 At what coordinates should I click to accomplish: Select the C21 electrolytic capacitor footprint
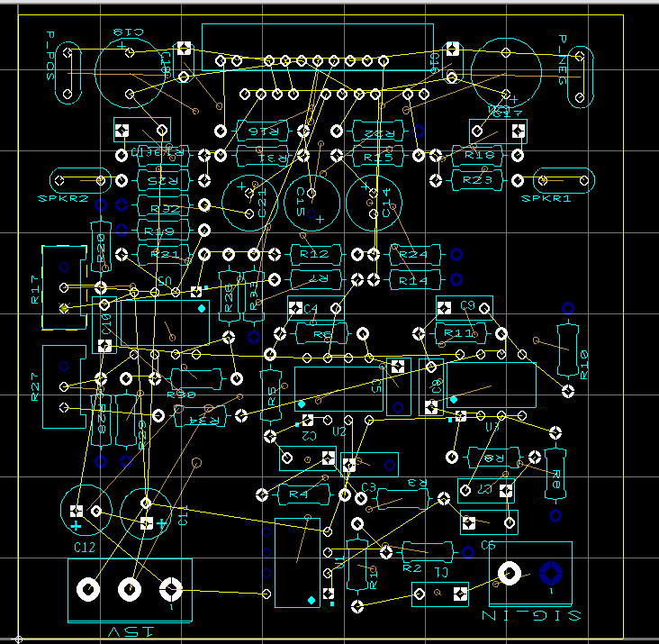click(249, 203)
